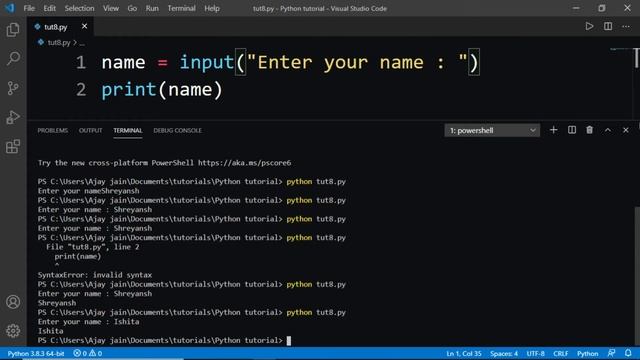Change language mode via Python
Image resolution: width=640 pixels, height=360 pixels.
(587, 353)
